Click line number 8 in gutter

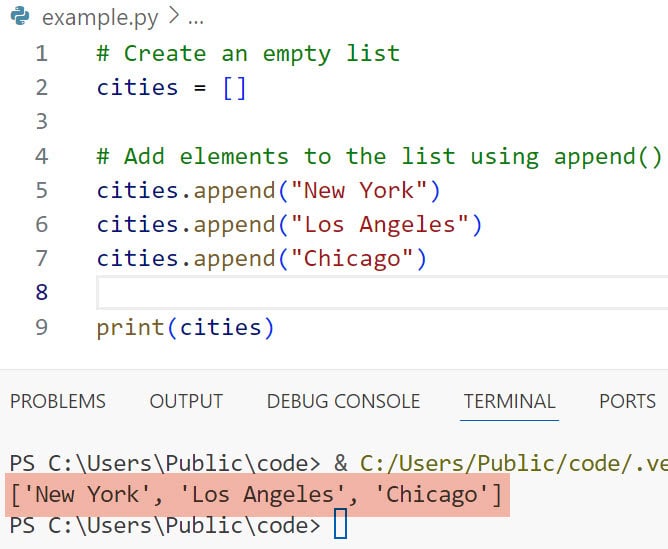coord(41,293)
